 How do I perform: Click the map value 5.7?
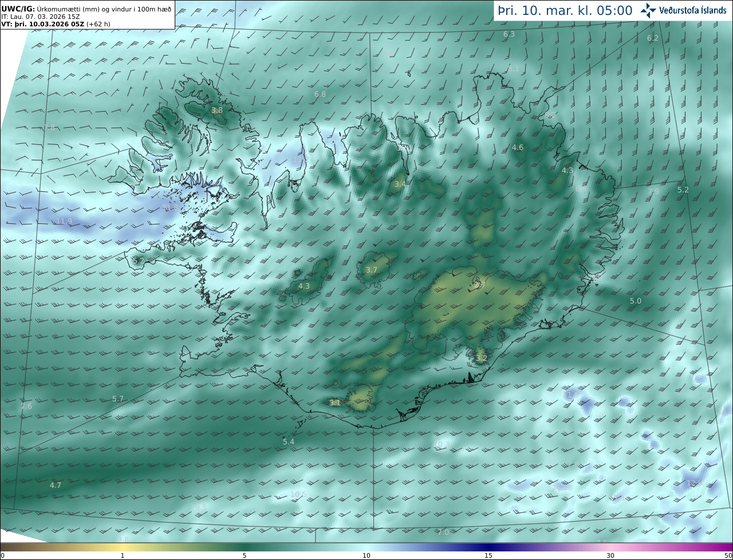tap(118, 399)
